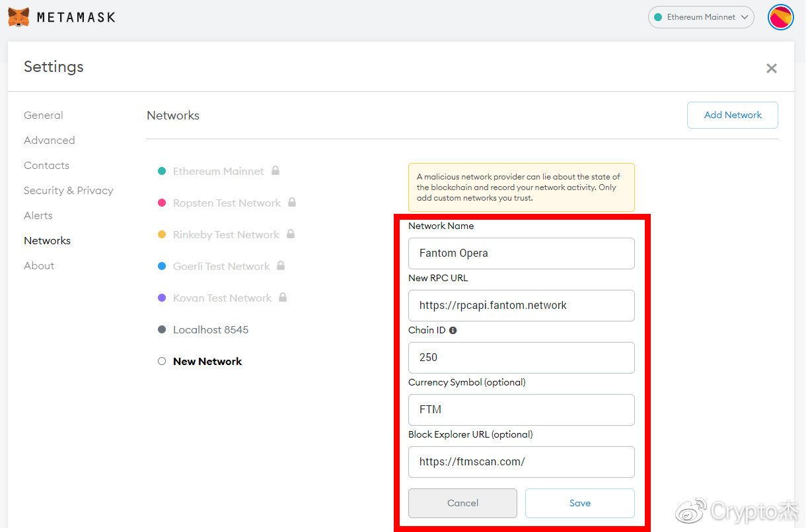This screenshot has height=532, width=806.
Task: Open the General settings section
Action: pyautogui.click(x=44, y=115)
